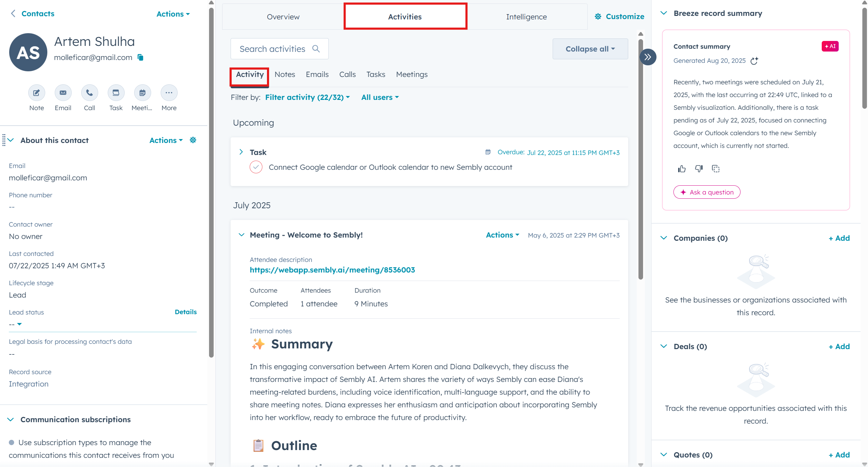The width and height of the screenshot is (868, 467).
Task: Expand the upcoming Task card
Action: (241, 152)
